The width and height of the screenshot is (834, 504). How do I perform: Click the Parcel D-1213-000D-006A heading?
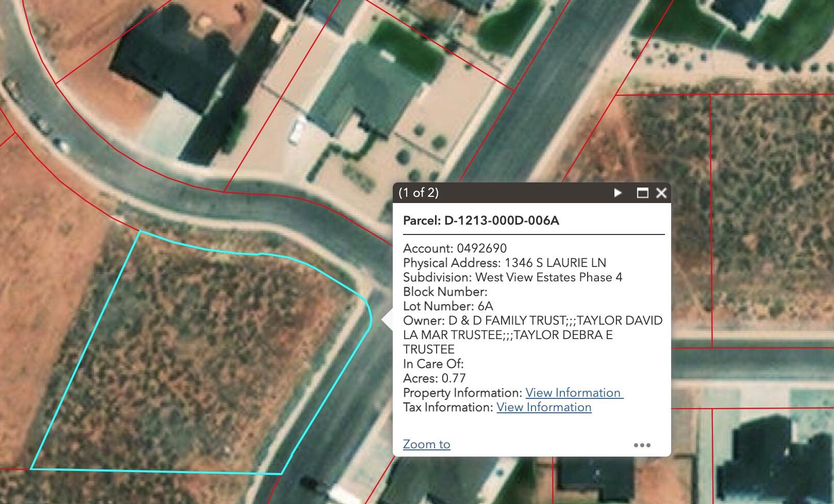[481, 221]
